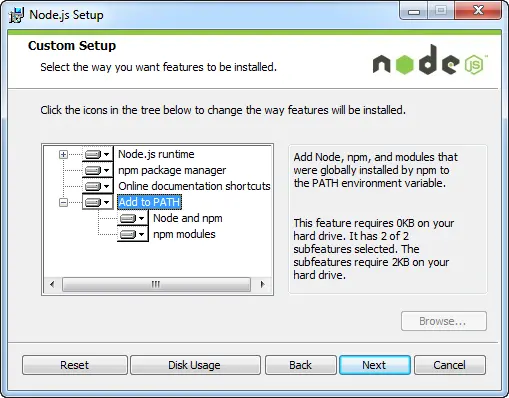Select the Add to PATH feature

pos(149,202)
